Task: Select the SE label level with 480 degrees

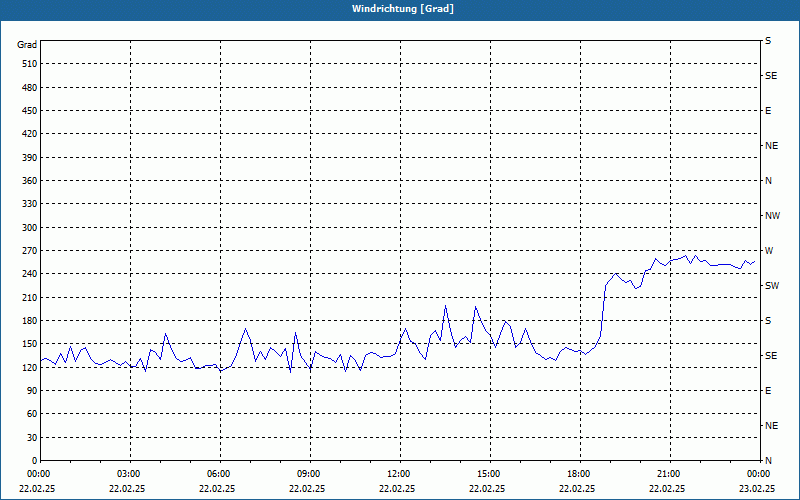Action: pos(771,76)
